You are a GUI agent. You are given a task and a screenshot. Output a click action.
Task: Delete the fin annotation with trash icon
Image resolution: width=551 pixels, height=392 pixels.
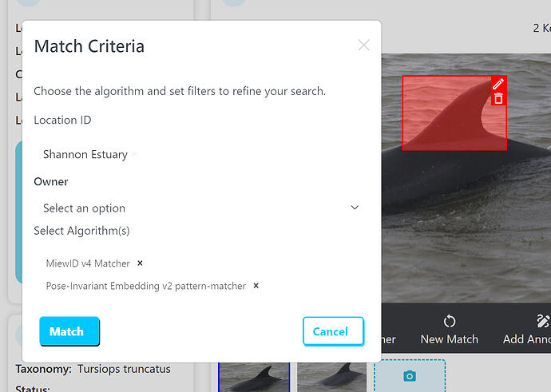pyautogui.click(x=498, y=98)
